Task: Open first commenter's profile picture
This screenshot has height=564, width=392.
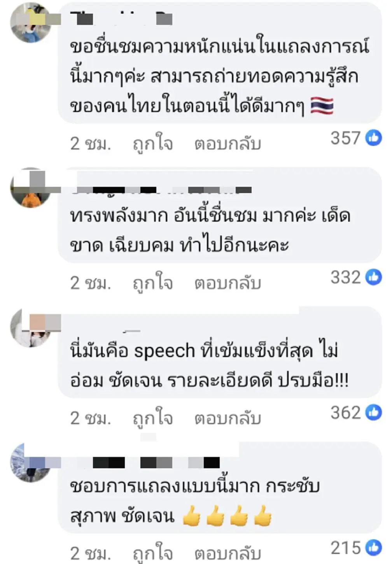Action: [x=30, y=24]
